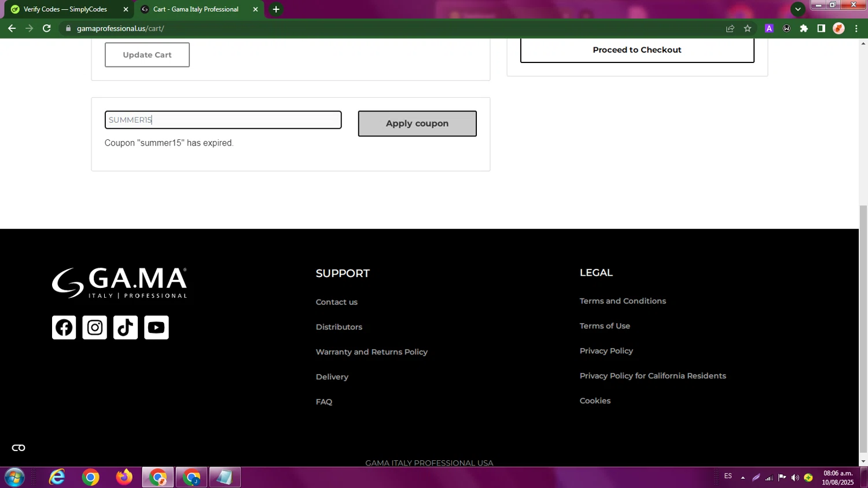Open the Chrome profile avatar
Viewport: 868px width, 488px height.
838,28
